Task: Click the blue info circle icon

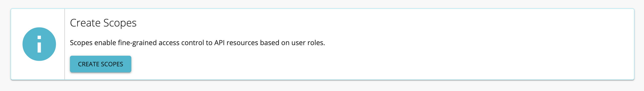Action: (x=39, y=44)
